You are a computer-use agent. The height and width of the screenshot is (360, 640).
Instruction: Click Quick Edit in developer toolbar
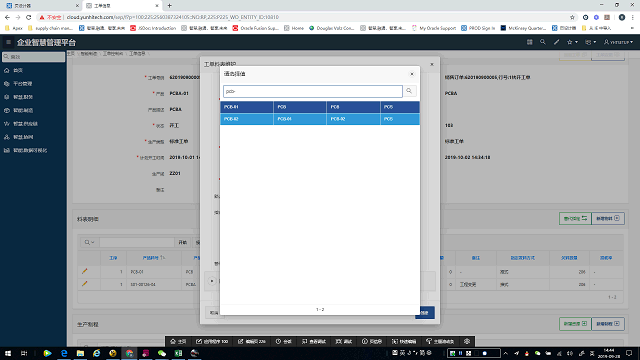(404, 341)
